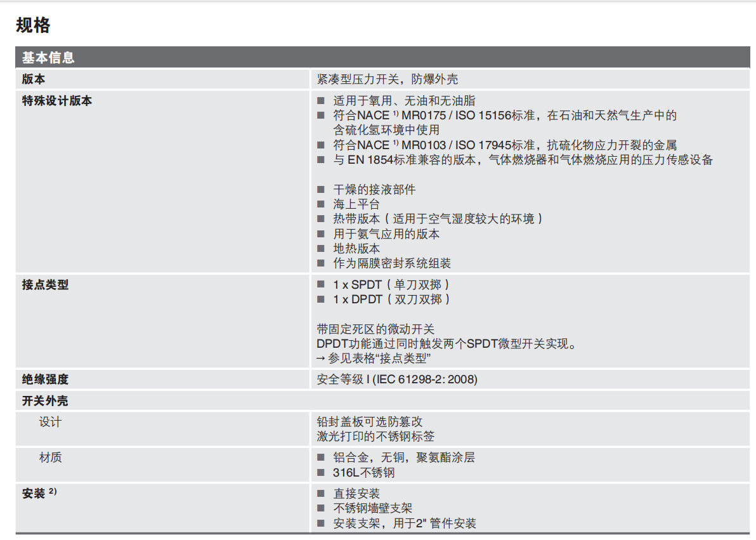Screen dimensions: 756x540
Task: Select the 热带版本 bullet entry
Action: click(x=438, y=219)
